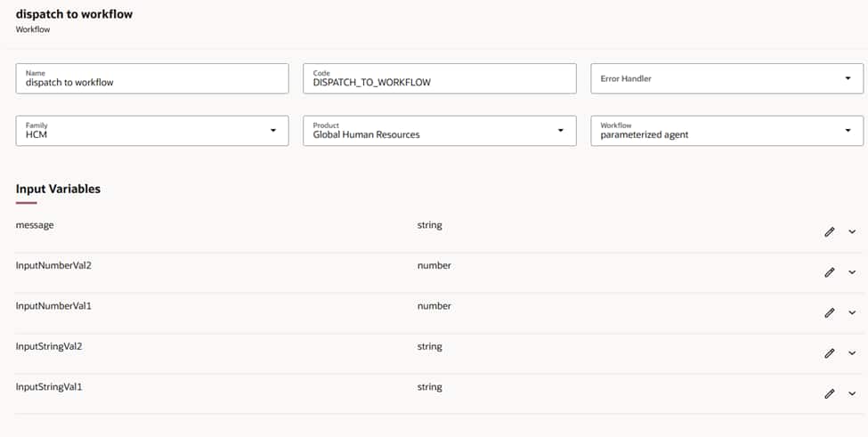
Task: Expand InputStringVal2 row details
Action: click(x=852, y=353)
